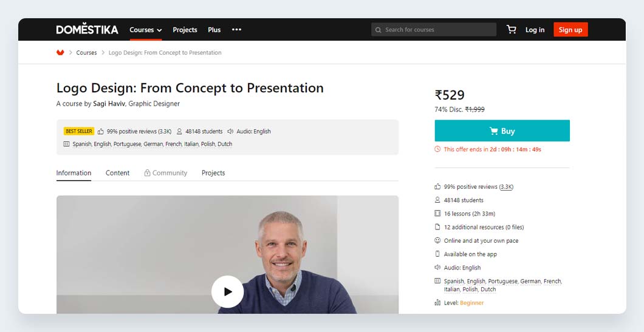Open the Projects nav item

click(185, 30)
